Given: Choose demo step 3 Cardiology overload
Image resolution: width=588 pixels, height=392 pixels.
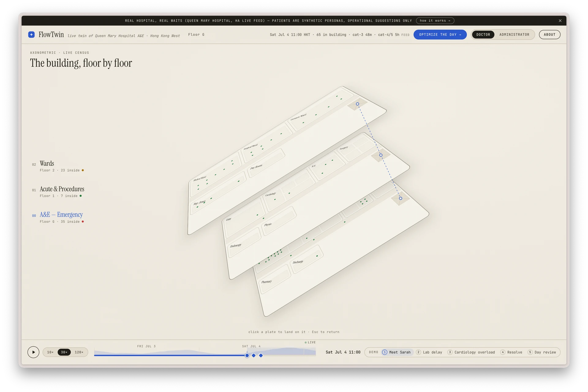Looking at the screenshot, I should [471, 352].
